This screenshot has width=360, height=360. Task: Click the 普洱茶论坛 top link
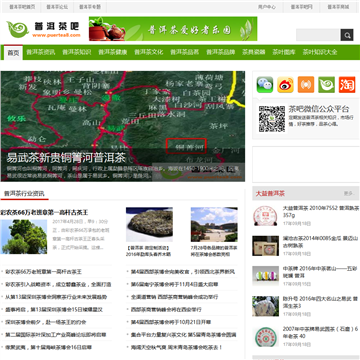point(57,7)
